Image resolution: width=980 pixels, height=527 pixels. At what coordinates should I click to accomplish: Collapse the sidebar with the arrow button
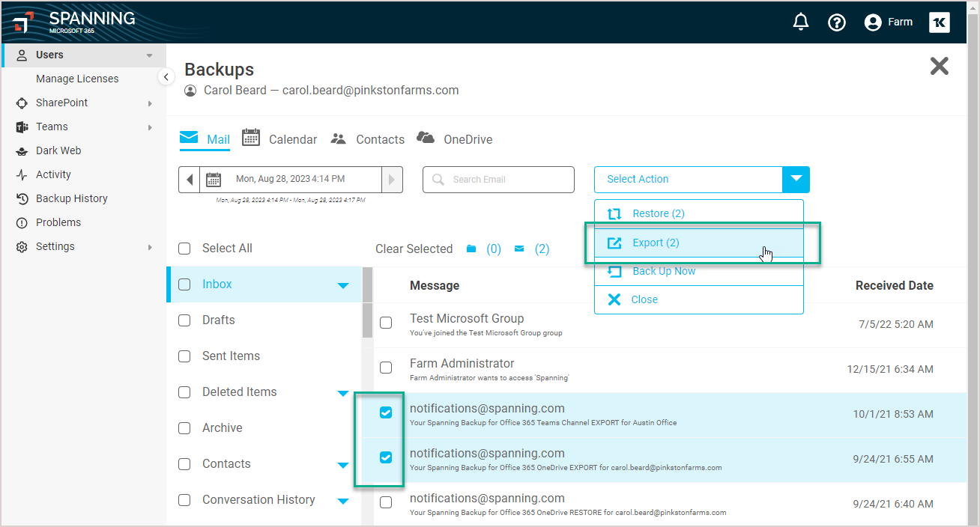tap(166, 76)
